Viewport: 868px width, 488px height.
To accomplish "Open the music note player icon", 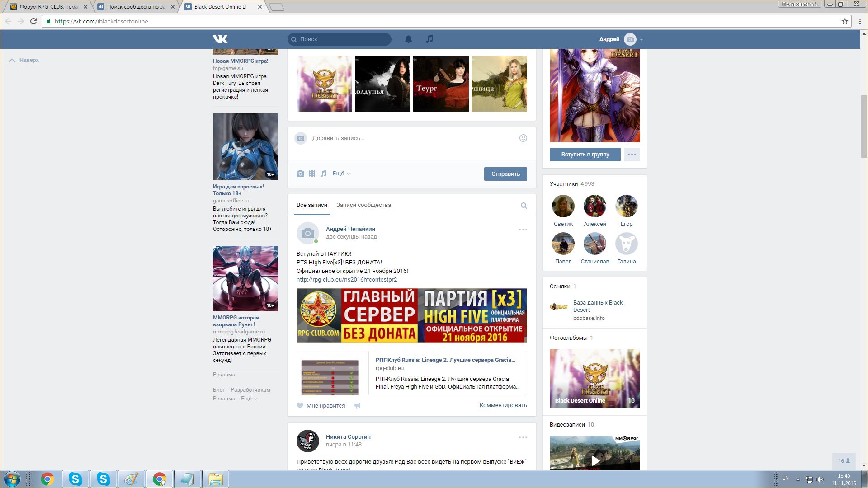I will pos(429,39).
